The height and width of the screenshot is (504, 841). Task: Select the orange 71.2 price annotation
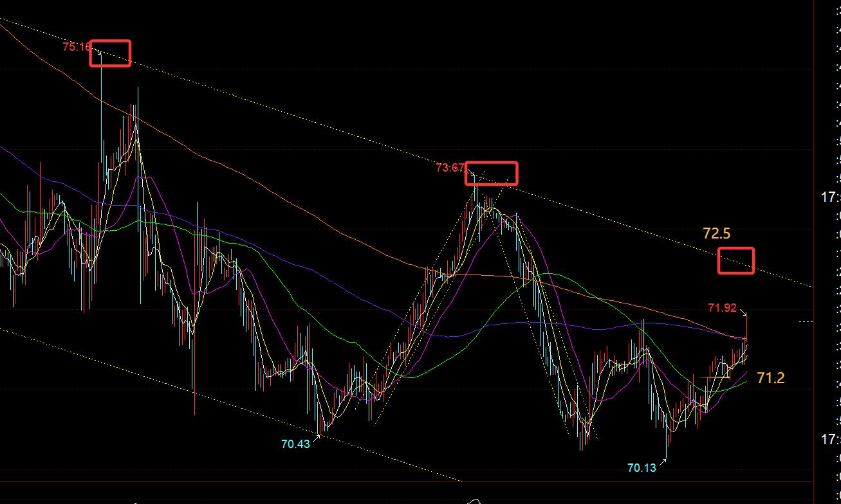(x=770, y=378)
